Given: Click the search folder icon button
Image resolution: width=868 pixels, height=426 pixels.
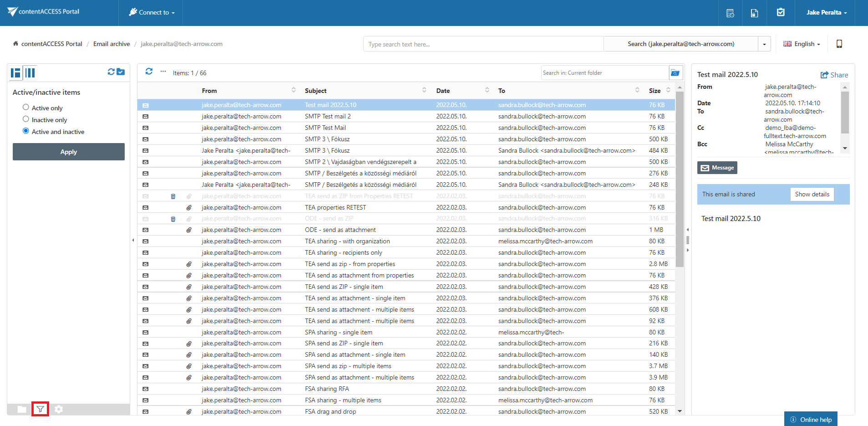Looking at the screenshot, I should pos(675,73).
